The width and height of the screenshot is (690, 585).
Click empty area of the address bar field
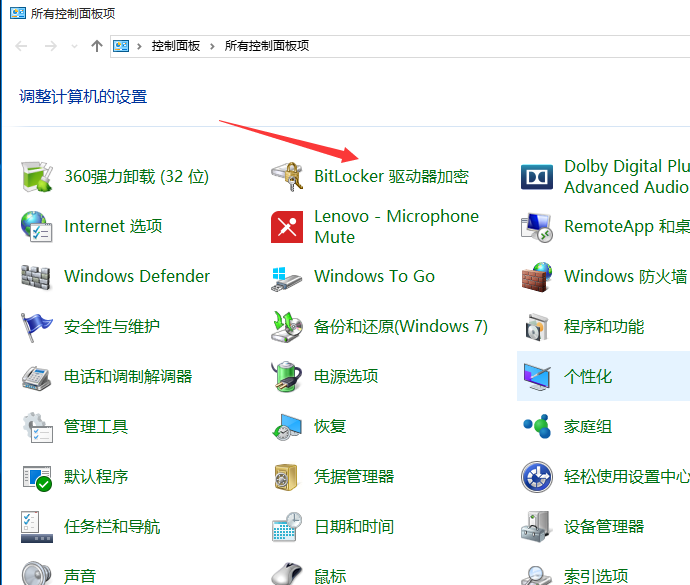pos(497,46)
